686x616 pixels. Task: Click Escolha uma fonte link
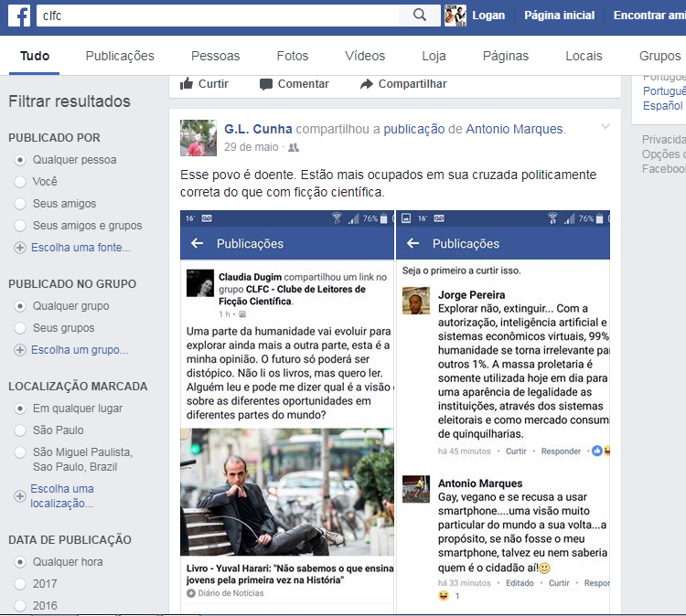[80, 248]
